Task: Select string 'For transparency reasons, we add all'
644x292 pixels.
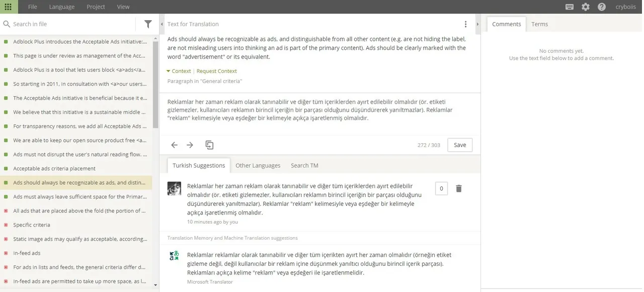Action: click(76, 126)
